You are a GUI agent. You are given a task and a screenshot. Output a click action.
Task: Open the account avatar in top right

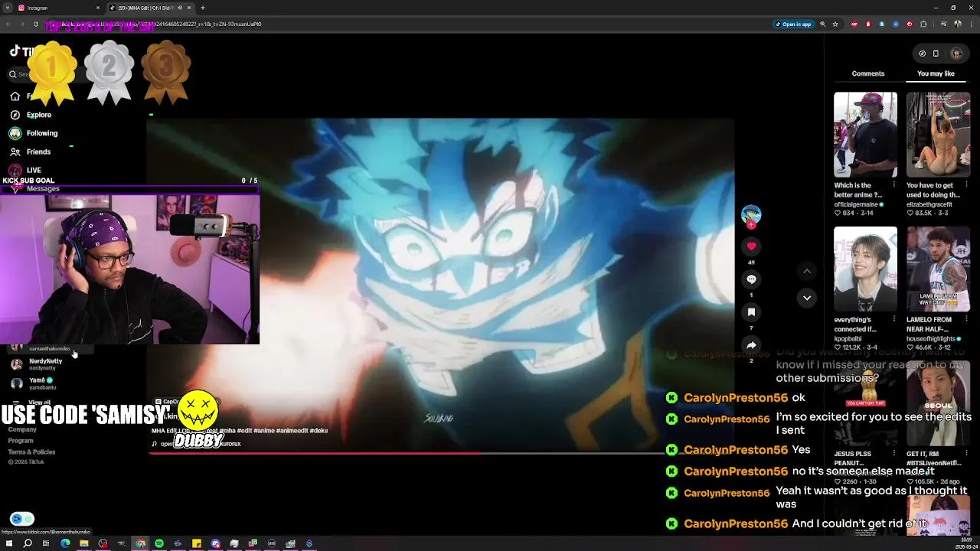click(955, 54)
